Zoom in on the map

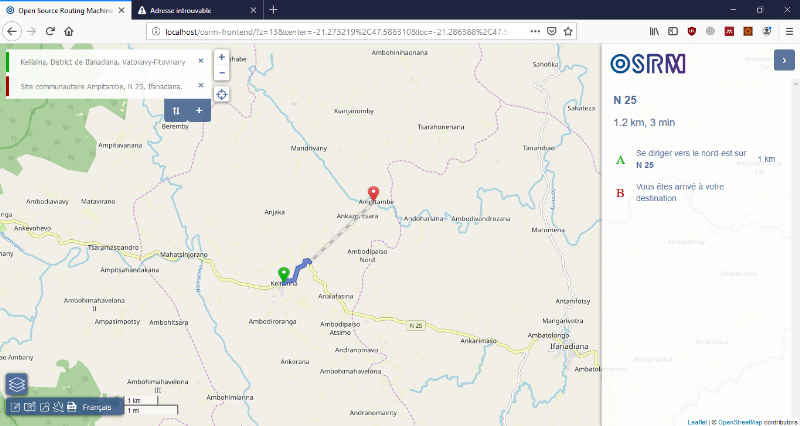click(x=222, y=57)
